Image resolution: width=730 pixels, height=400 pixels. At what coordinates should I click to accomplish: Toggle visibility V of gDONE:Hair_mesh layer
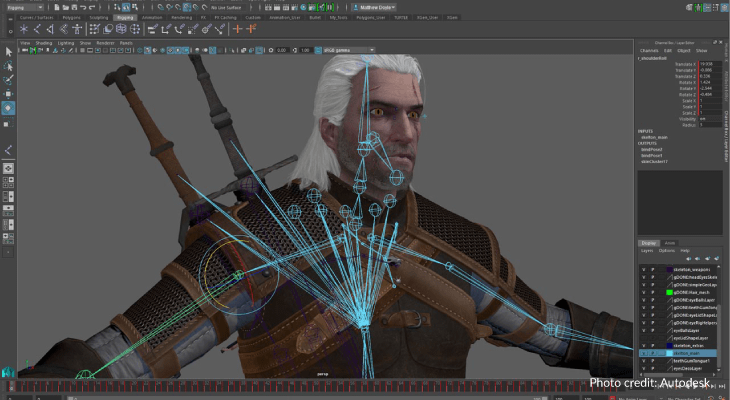[x=643, y=291]
